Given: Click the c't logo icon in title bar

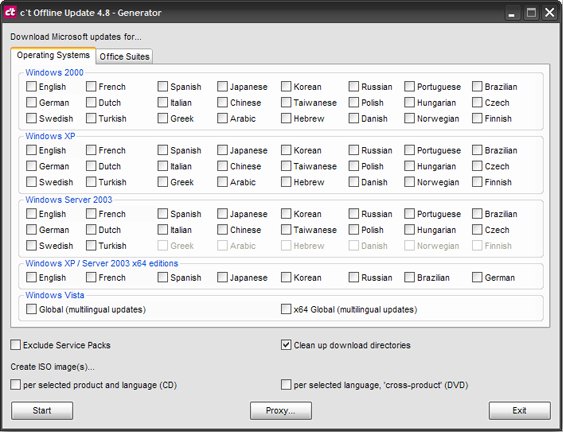Looking at the screenshot, I should click(x=10, y=12).
